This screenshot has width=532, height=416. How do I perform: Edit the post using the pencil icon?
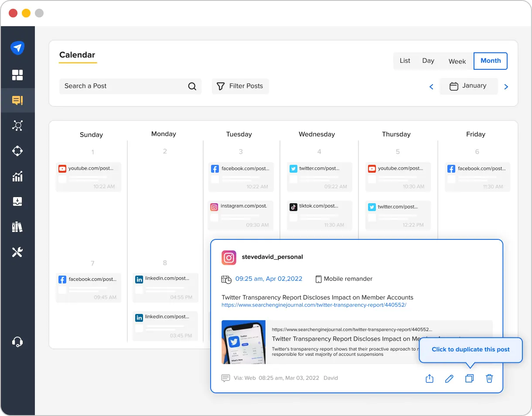[450, 378]
